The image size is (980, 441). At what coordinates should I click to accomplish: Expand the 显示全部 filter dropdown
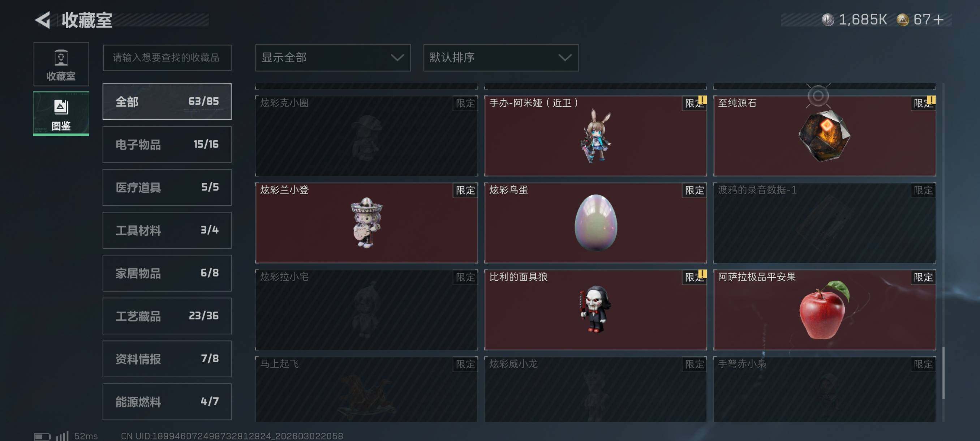coord(332,58)
